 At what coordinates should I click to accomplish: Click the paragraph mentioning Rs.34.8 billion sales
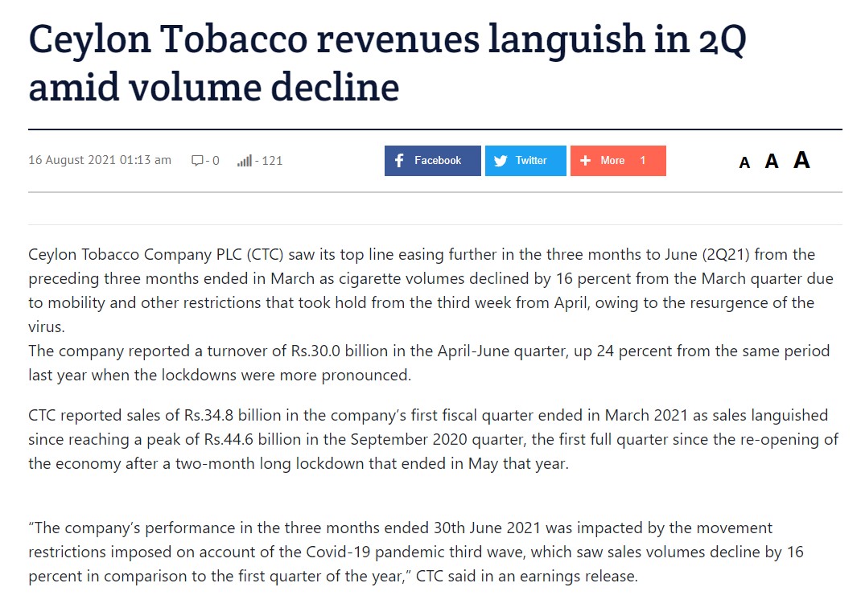pyautogui.click(x=433, y=439)
